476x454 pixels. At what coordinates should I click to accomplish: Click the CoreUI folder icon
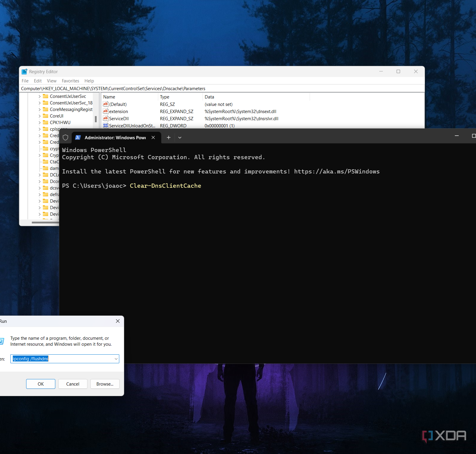46,116
